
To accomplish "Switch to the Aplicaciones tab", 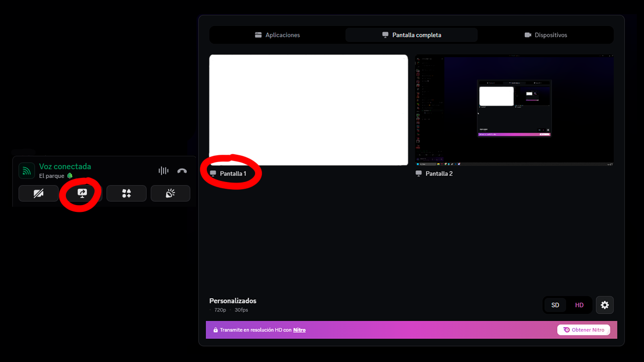I will [x=277, y=34].
